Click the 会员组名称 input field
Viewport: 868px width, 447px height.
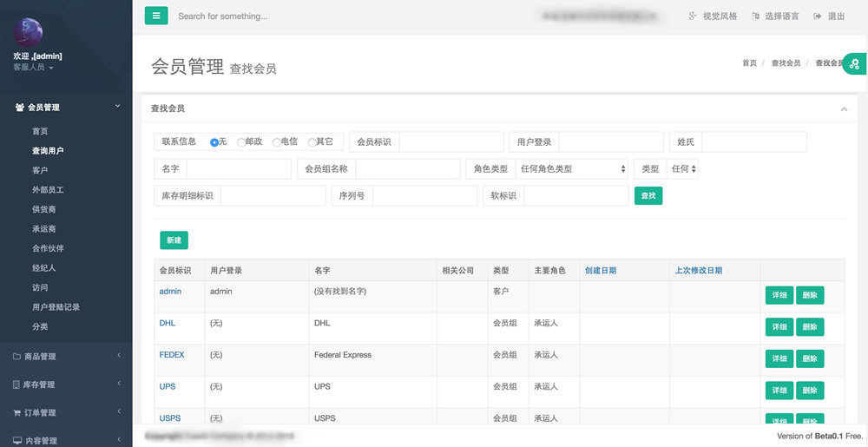point(407,169)
